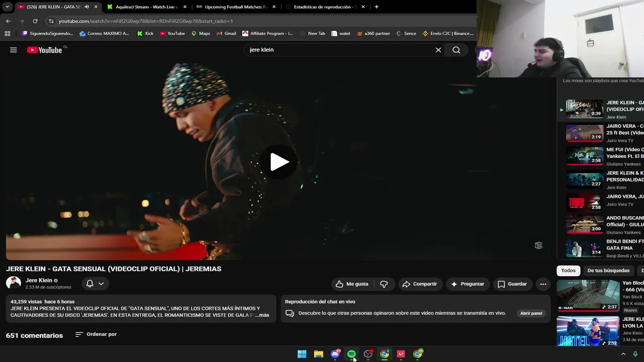Open the Windows Start menu
The height and width of the screenshot is (362, 644).
(302, 354)
